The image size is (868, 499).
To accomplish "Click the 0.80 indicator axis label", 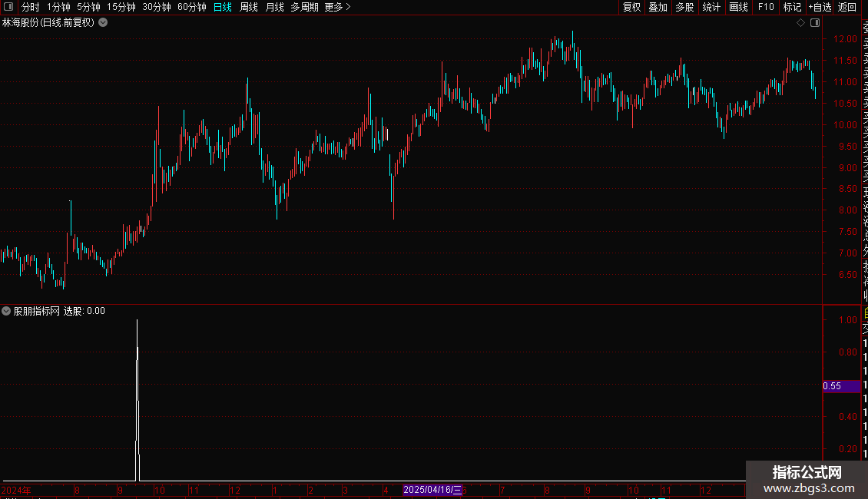I will 847,352.
